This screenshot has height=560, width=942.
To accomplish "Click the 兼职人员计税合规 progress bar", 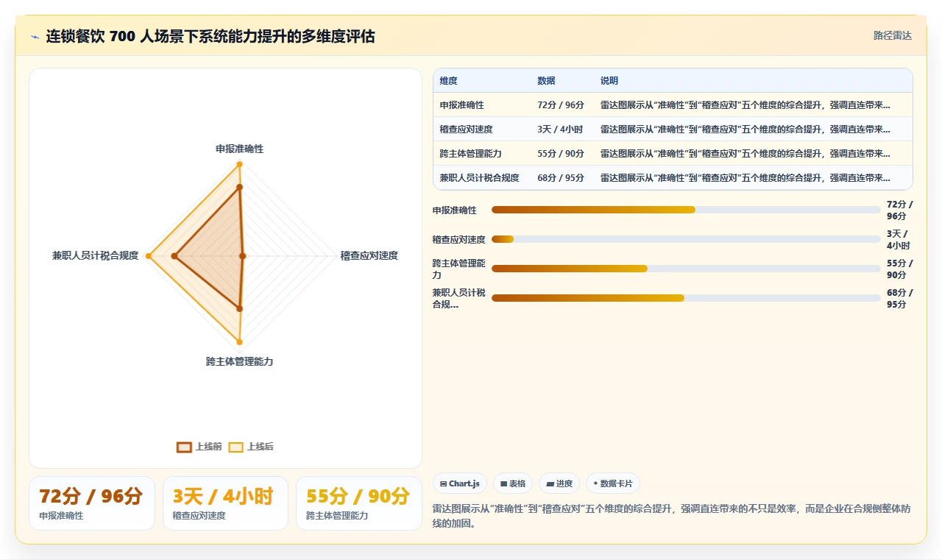I will (x=686, y=298).
